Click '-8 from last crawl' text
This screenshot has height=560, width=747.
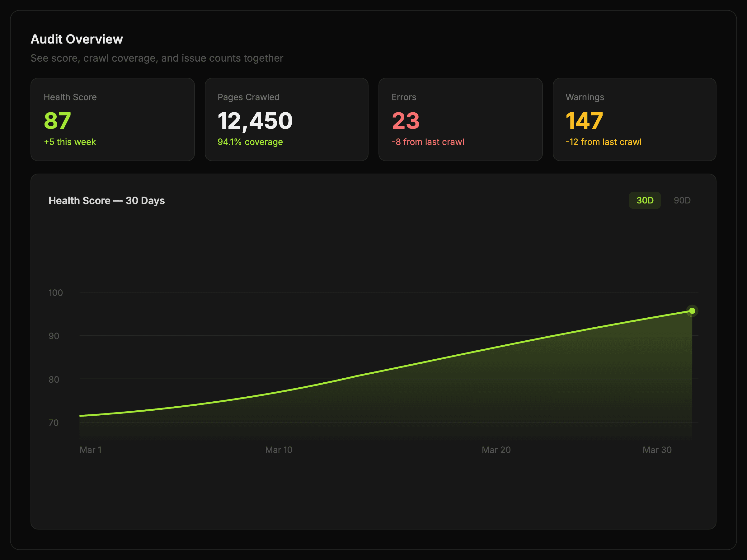coord(428,142)
